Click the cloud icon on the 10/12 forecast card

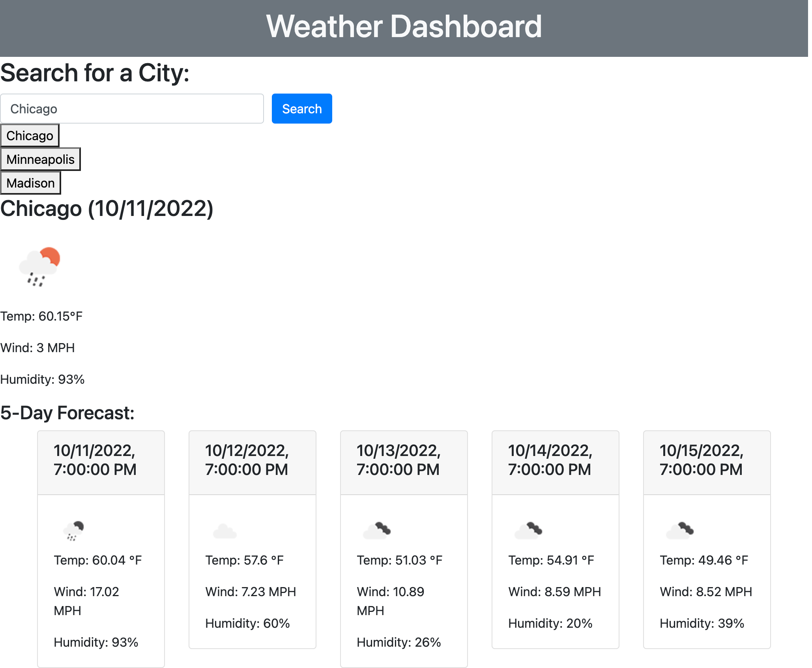(x=225, y=531)
